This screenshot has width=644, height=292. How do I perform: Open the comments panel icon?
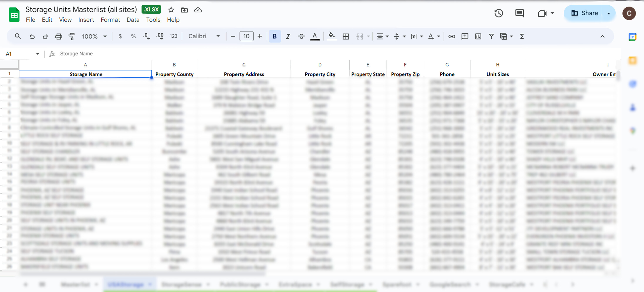tap(519, 13)
